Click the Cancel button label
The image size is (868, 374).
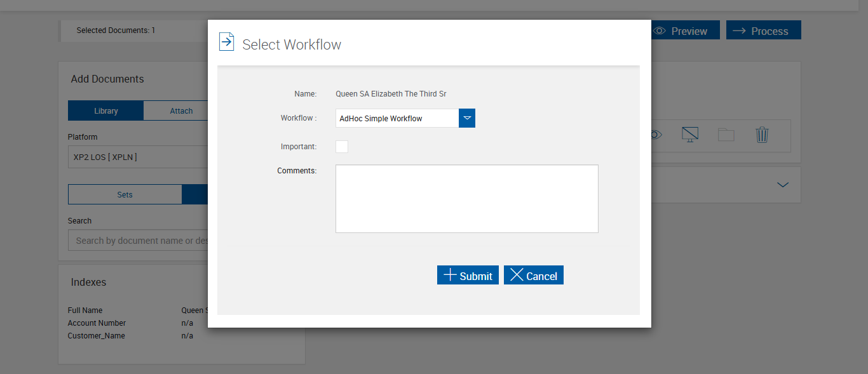pos(541,276)
